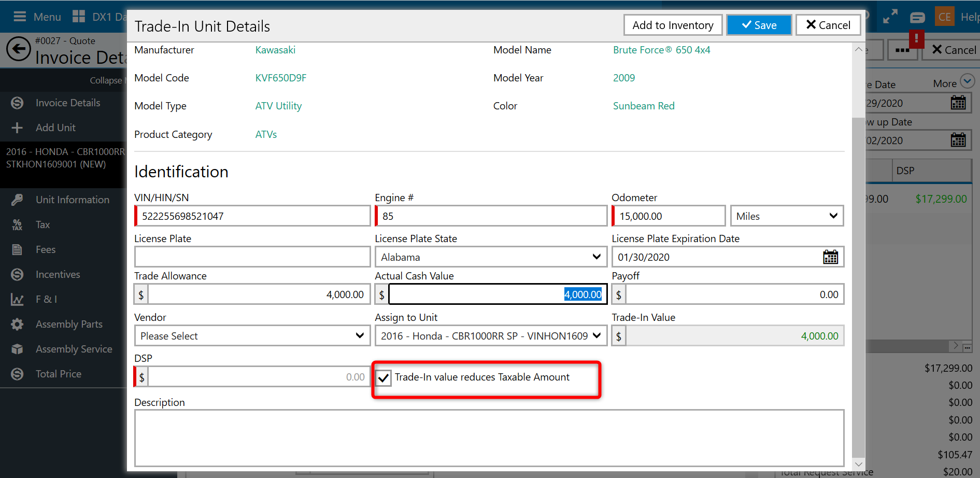Go back with the circled arrow icon

(x=19, y=49)
